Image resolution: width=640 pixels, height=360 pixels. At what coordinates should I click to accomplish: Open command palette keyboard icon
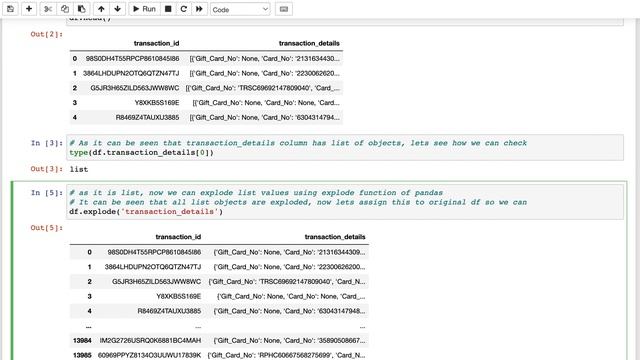[x=284, y=9]
